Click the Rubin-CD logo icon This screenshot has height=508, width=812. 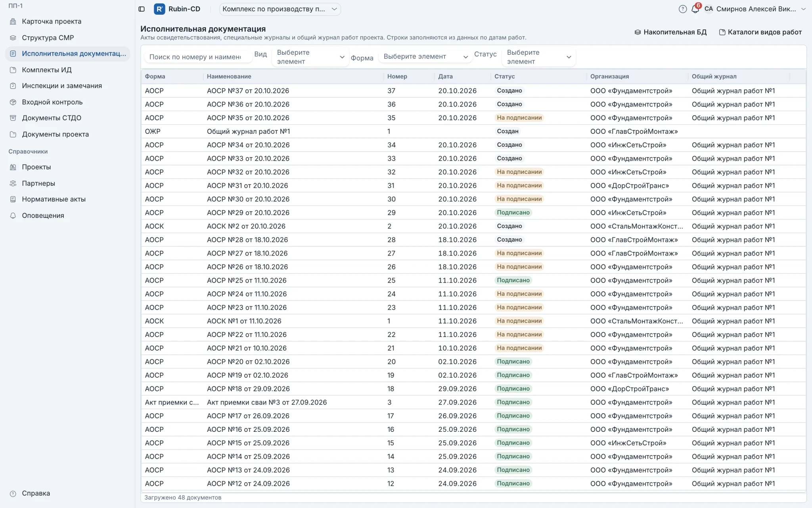pyautogui.click(x=159, y=9)
